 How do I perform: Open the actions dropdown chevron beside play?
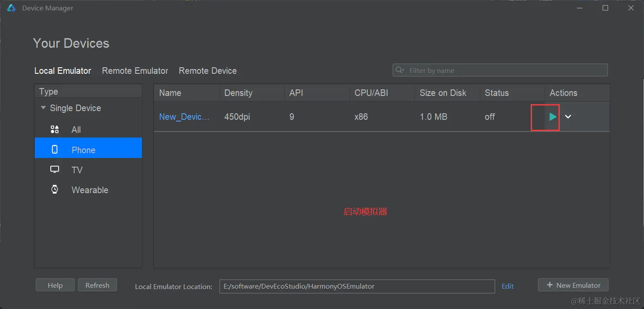coord(568,117)
